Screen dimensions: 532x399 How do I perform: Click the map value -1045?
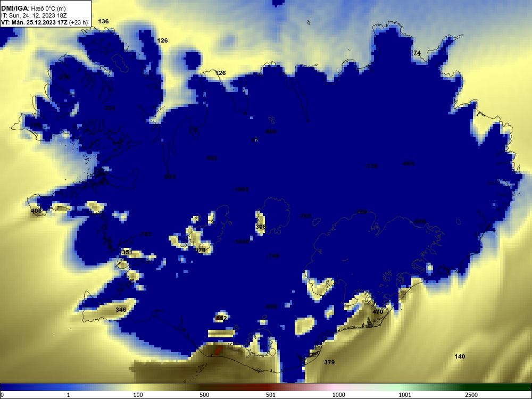click(242, 242)
